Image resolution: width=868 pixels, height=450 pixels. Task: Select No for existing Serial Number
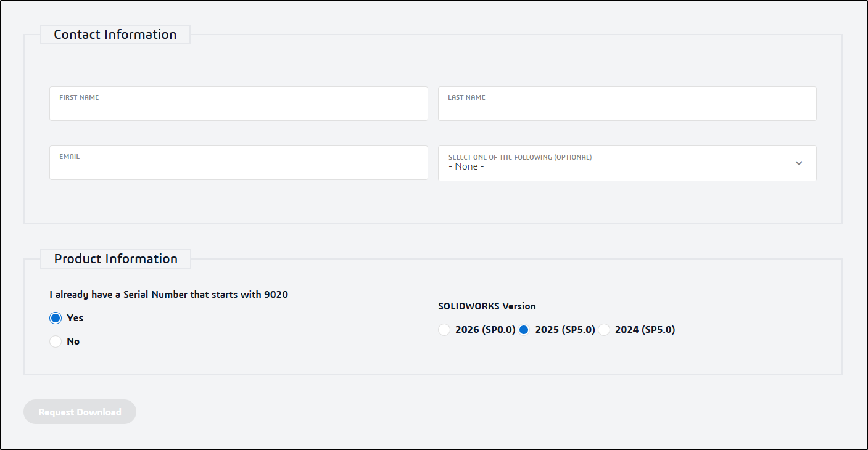(56, 342)
